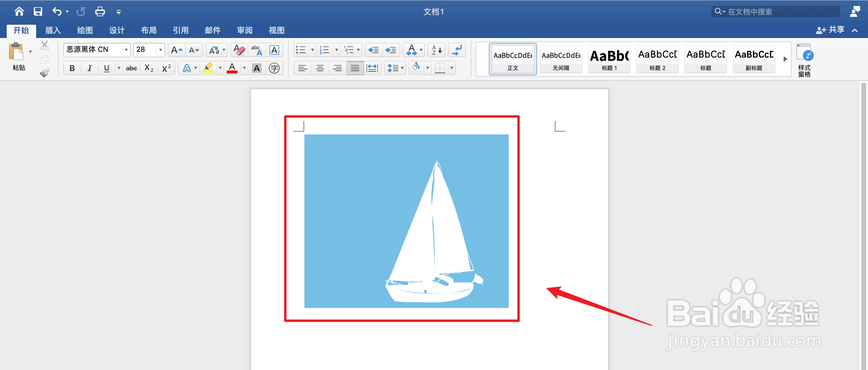Decrease font size with small A
This screenshot has height=370, width=868.
coord(194,50)
